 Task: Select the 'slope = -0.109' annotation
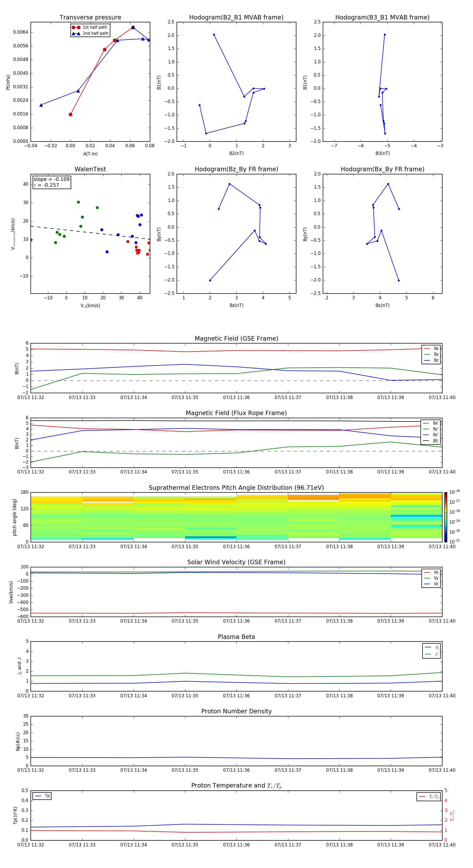tap(52, 179)
